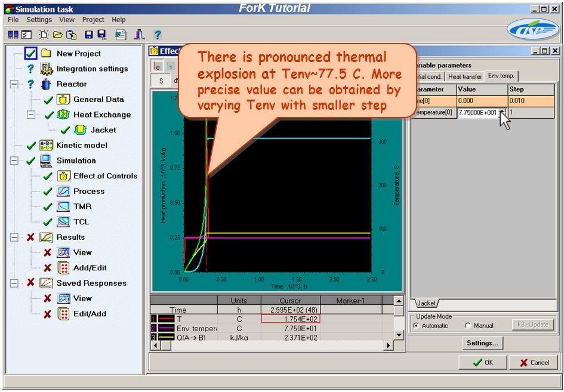This screenshot has height=392, width=564.
Task: Click the Cancel button
Action: pos(534,363)
